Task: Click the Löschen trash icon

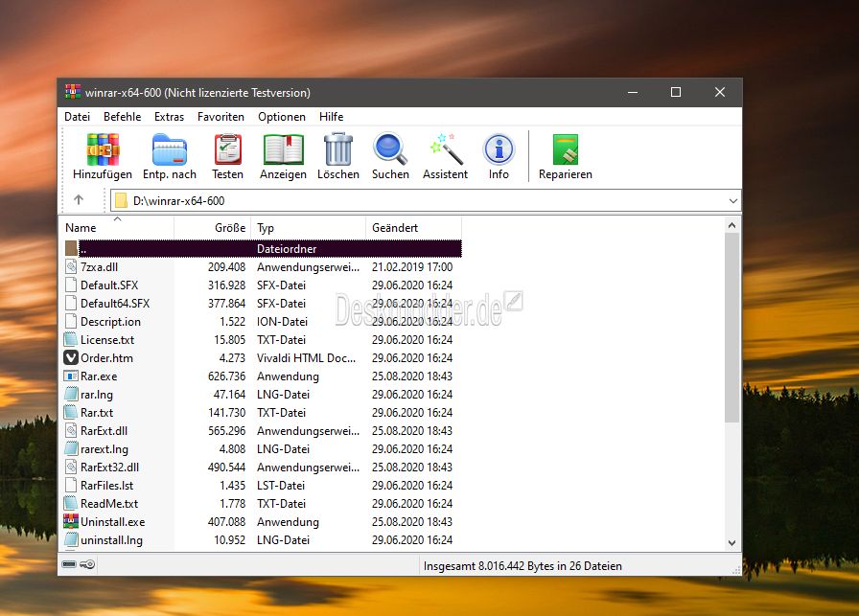Action: (x=338, y=148)
